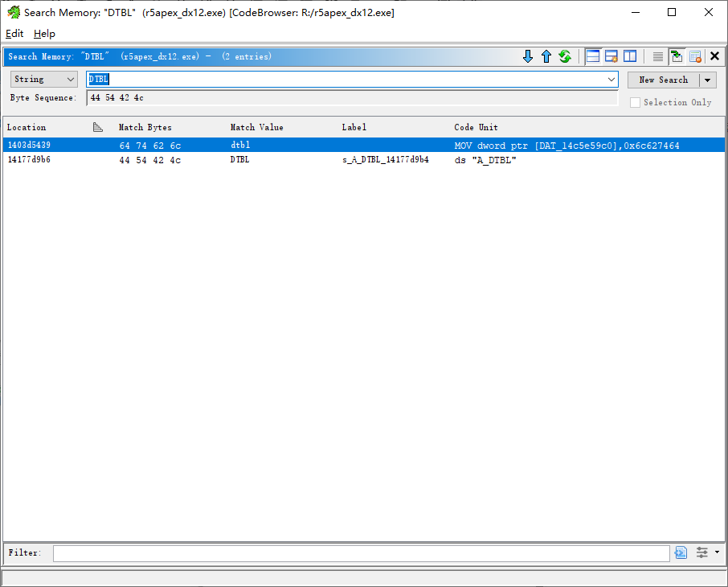Viewport: 728px width, 587px height.
Task: Click match bytes 44 54 42 4c in the table
Action: pos(150,160)
